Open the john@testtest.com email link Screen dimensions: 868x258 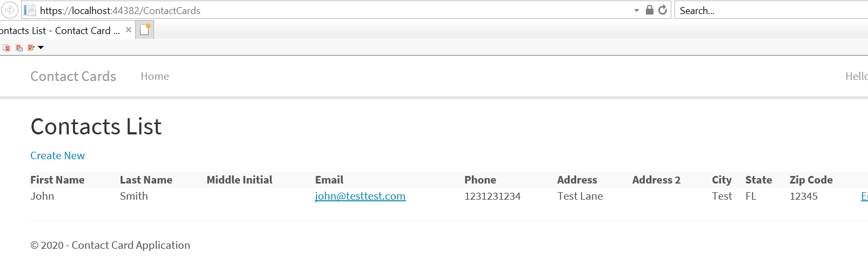(x=360, y=196)
